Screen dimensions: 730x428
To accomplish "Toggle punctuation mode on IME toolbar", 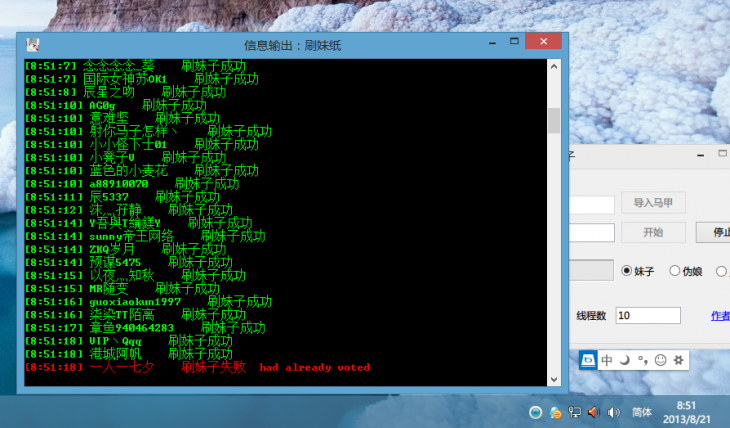I will tap(642, 360).
